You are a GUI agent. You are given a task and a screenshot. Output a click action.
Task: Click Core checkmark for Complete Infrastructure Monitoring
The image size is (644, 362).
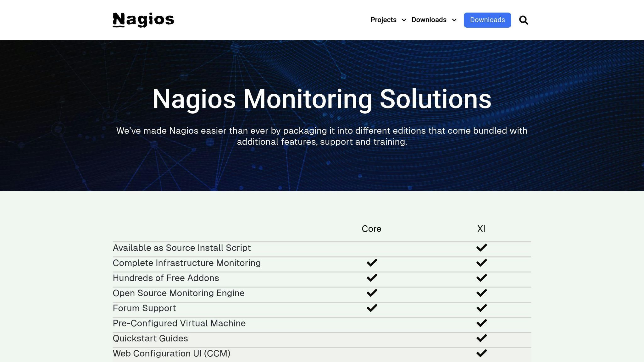372,263
